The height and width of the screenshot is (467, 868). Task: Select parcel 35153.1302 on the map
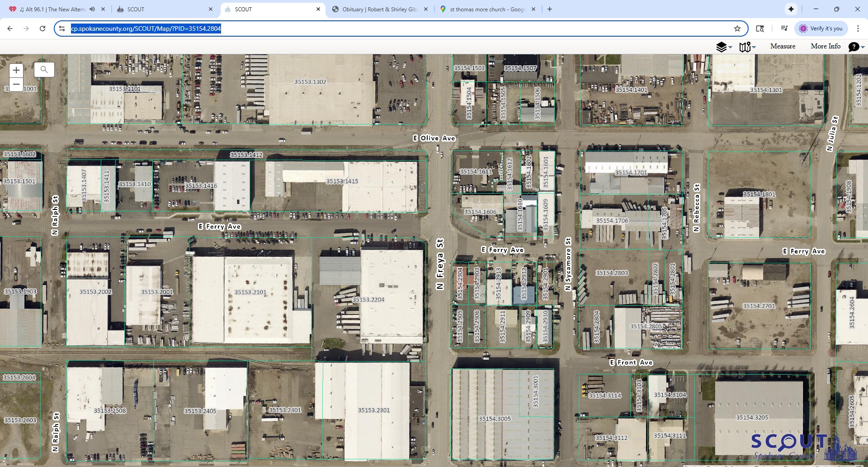tap(310, 82)
